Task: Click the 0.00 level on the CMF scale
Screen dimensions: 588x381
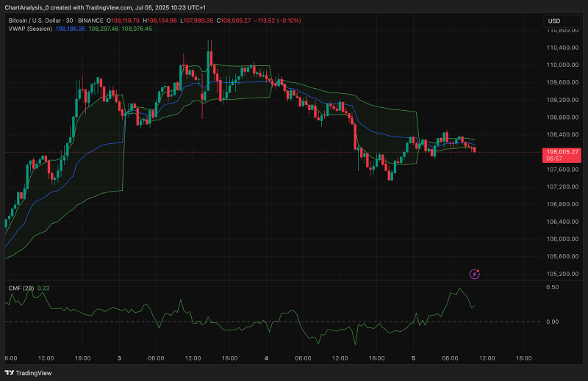Action: [x=553, y=322]
